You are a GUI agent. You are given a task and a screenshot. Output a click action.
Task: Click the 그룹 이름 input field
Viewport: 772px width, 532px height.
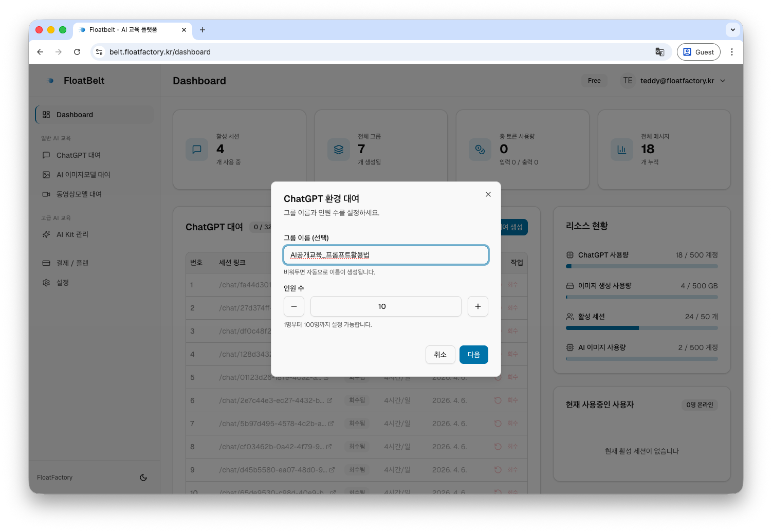point(385,255)
